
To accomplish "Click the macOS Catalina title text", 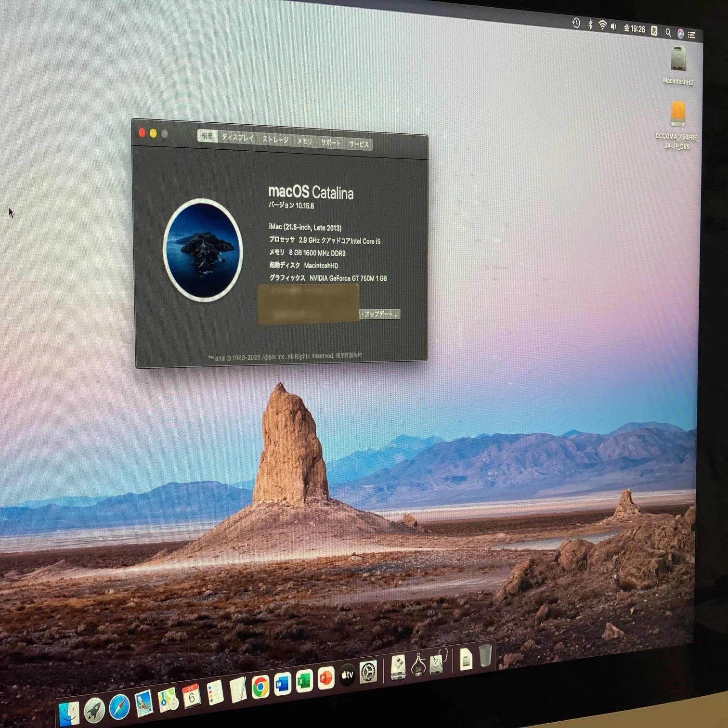I will (311, 193).
